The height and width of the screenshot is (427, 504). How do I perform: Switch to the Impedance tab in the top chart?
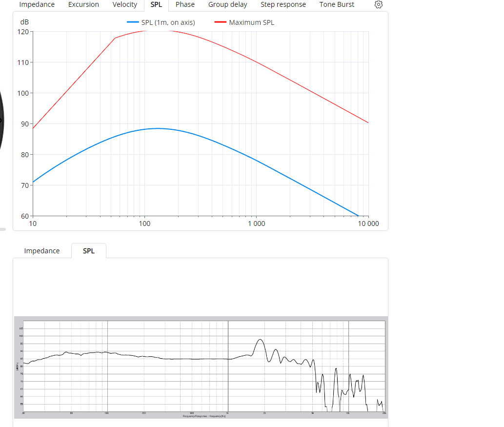point(37,4)
